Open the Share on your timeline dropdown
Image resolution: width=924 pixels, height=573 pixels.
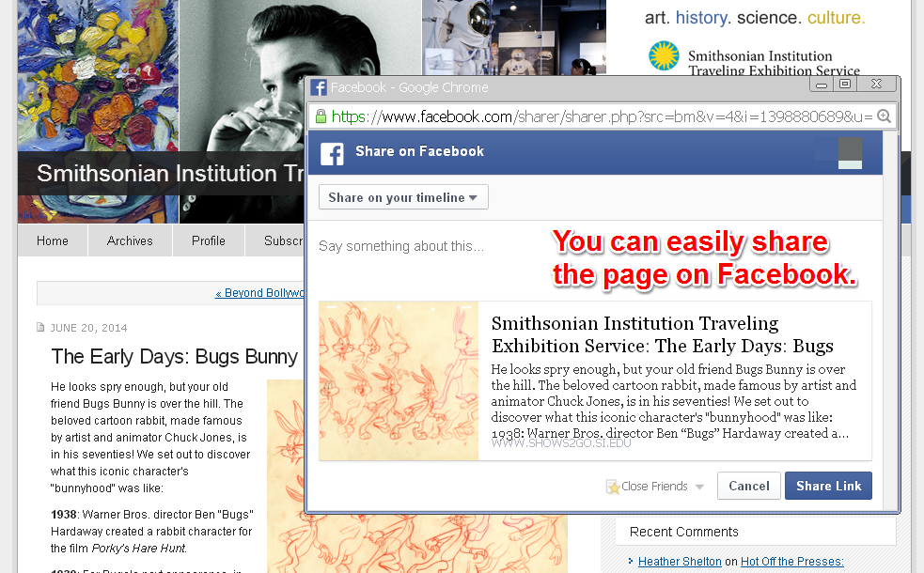[x=403, y=197]
